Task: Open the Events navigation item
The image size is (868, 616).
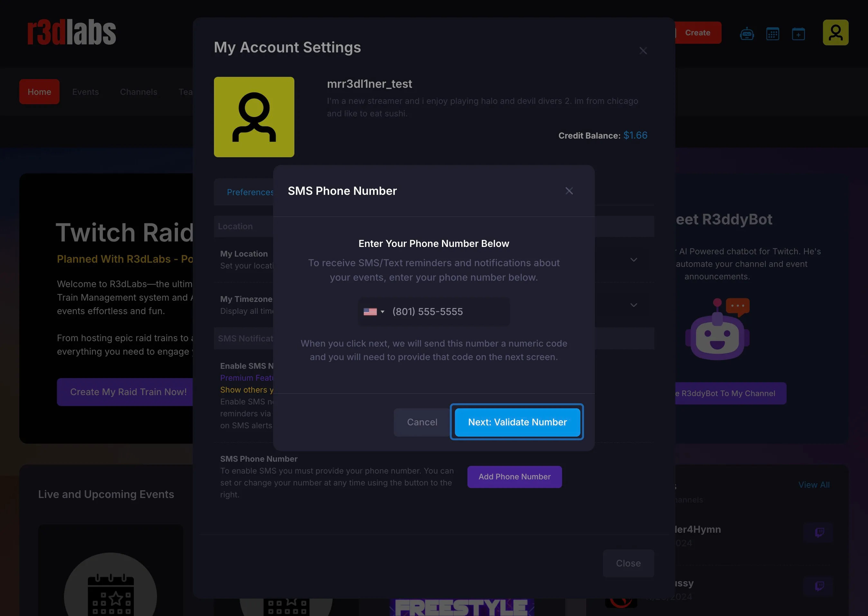Action: click(x=85, y=92)
